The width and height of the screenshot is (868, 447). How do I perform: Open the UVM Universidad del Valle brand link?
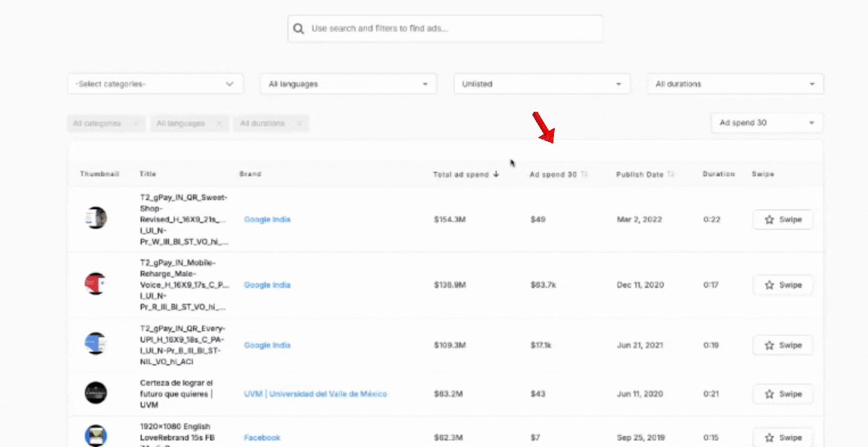point(315,394)
